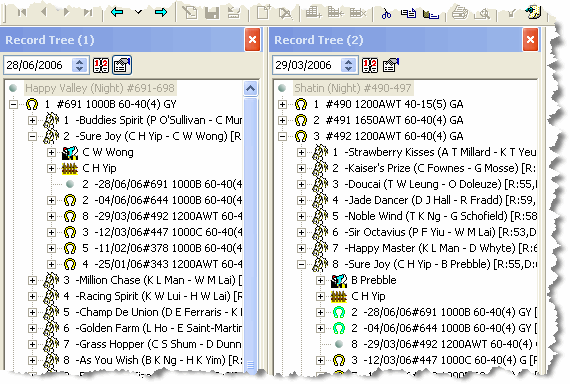Click the copy toolbar icon

[409, 13]
